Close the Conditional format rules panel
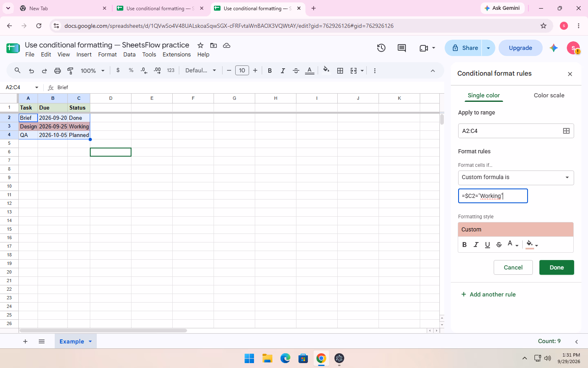588x368 pixels. [x=570, y=74]
